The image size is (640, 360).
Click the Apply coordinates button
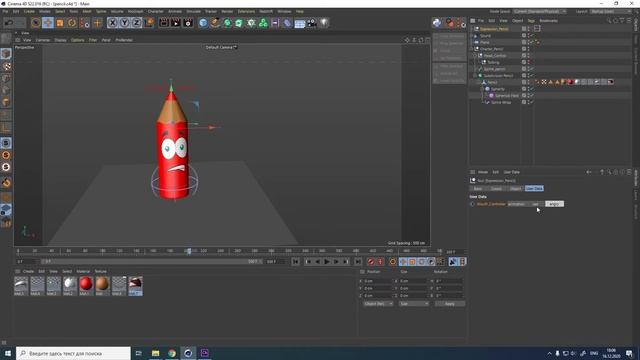tap(449, 304)
